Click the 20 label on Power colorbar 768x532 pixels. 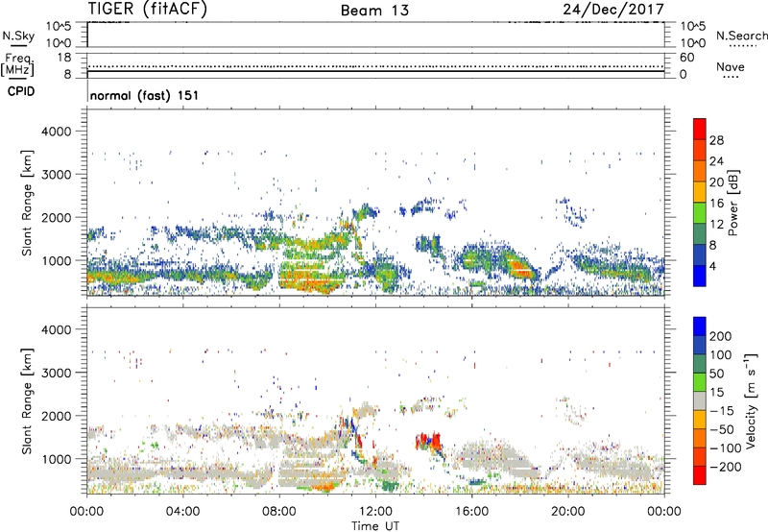tap(716, 182)
